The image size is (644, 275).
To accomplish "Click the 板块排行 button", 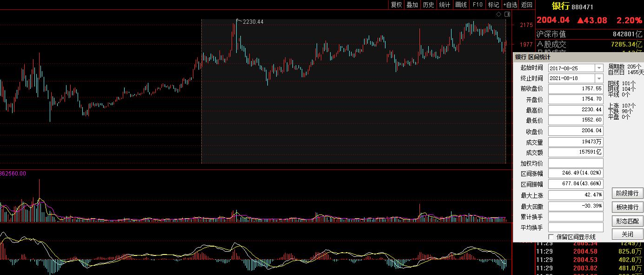I will point(627,207).
